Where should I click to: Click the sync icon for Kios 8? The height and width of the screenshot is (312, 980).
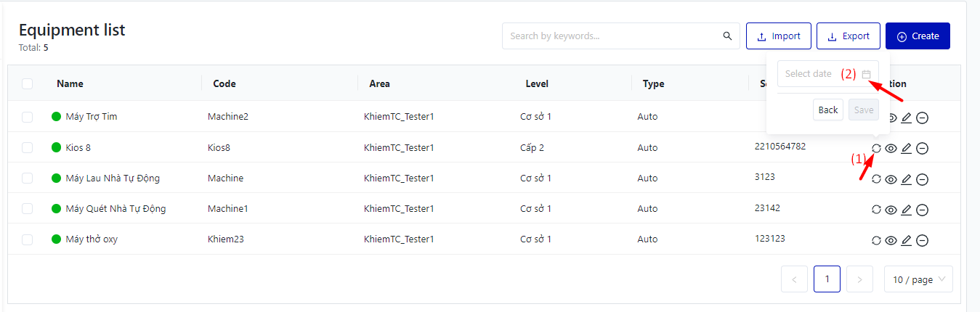point(876,148)
